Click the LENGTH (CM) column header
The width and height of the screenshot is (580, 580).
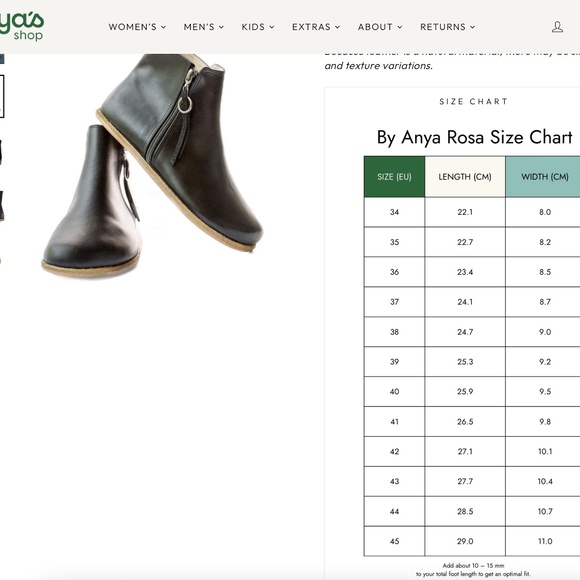coord(465,177)
